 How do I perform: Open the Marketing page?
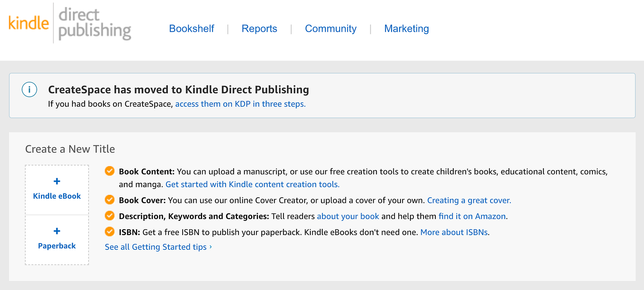406,29
